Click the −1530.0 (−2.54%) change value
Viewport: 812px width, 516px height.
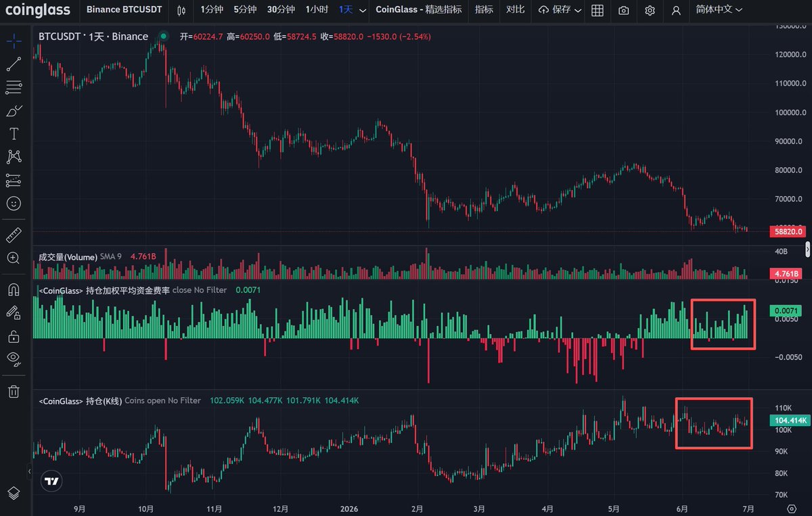tap(399, 37)
